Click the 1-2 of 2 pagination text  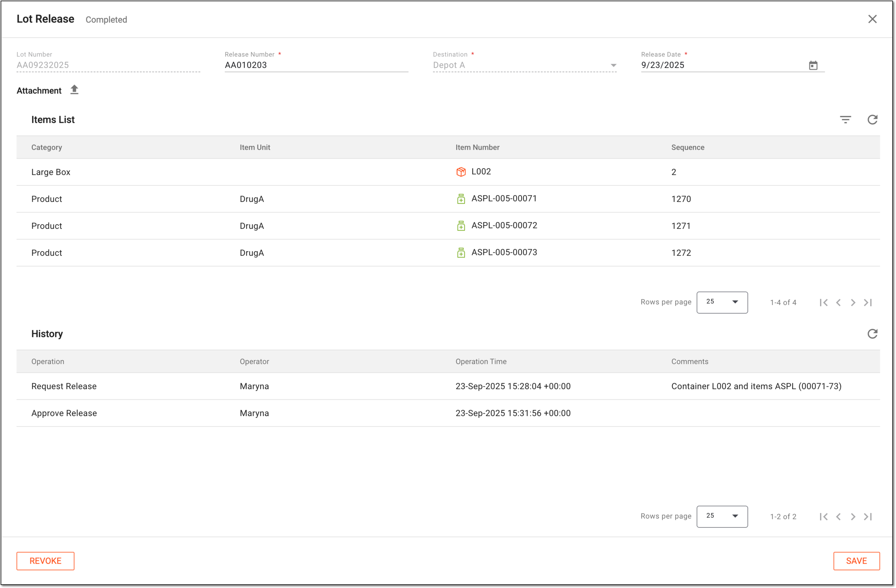[x=783, y=516]
